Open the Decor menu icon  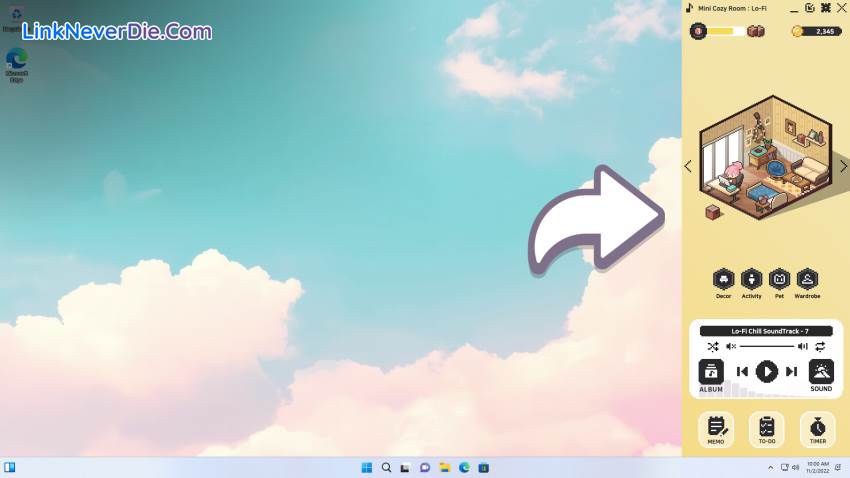point(723,279)
